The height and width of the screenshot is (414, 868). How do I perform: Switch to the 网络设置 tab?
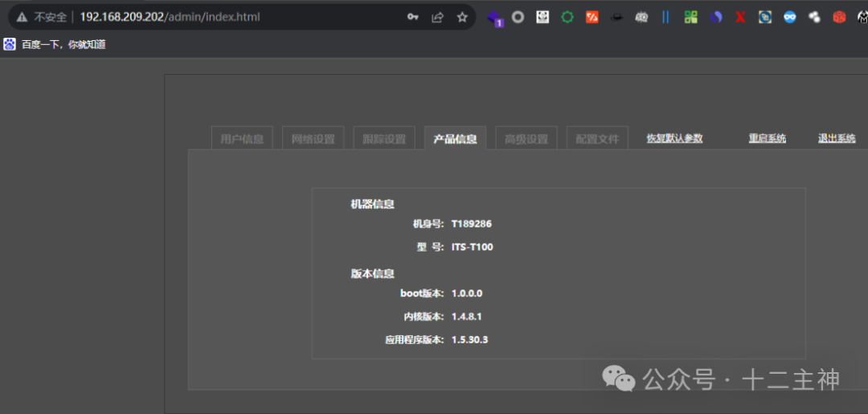tap(313, 137)
